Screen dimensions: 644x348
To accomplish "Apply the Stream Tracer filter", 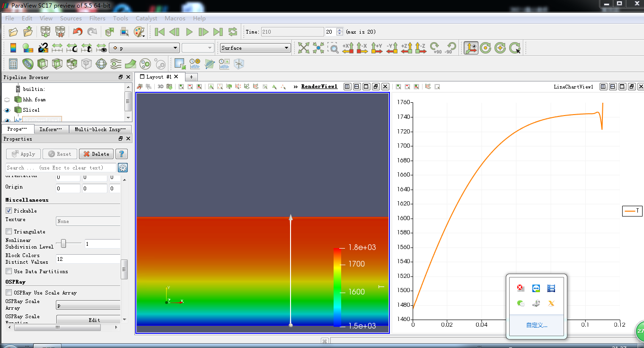I will (x=116, y=63).
